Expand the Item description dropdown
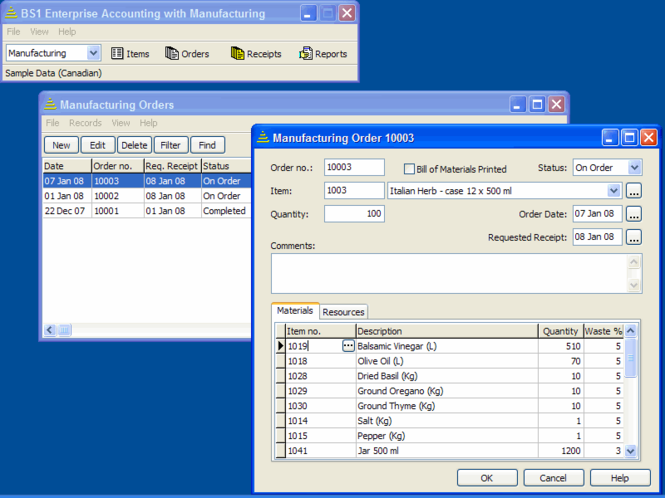Image resolution: width=665 pixels, height=498 pixels. pyautogui.click(x=613, y=191)
